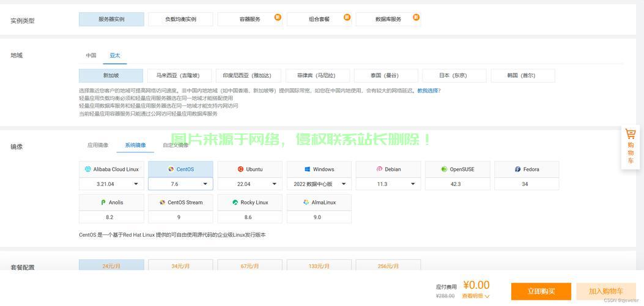Open Alibaba Cloud Linux 3.21.04 version dropdown

[x=111, y=184]
